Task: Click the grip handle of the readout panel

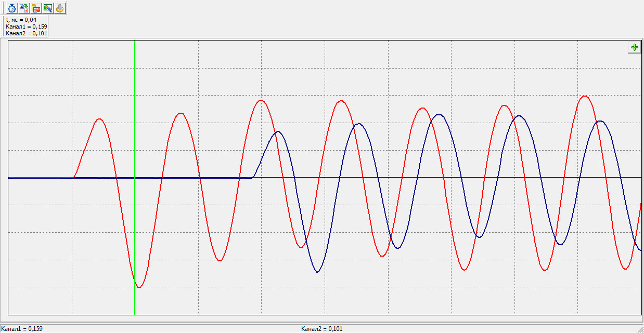Action: coord(3,26)
